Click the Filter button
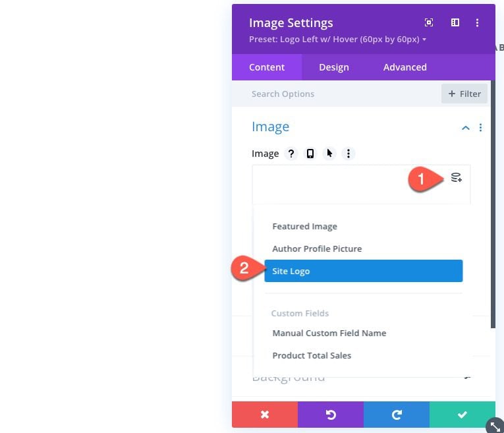Viewport: 504px width, 433px height. click(464, 94)
